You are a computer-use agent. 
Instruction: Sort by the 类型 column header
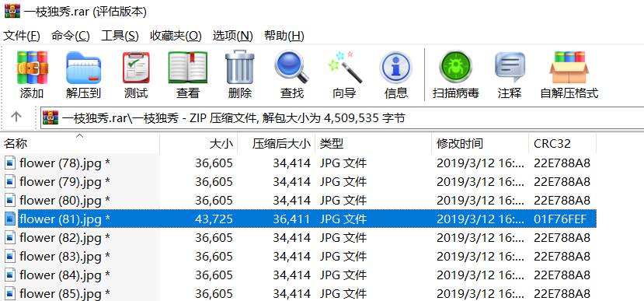point(374,144)
